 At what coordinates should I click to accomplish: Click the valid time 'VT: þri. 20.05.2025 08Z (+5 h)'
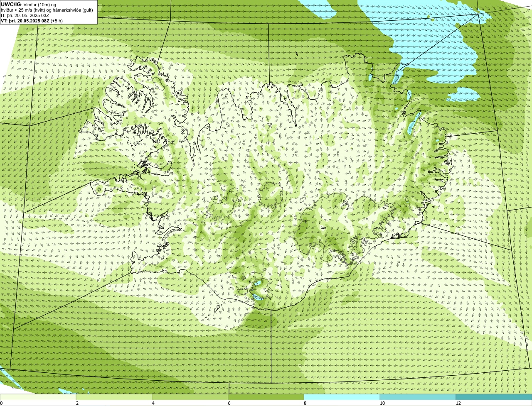tap(32, 21)
